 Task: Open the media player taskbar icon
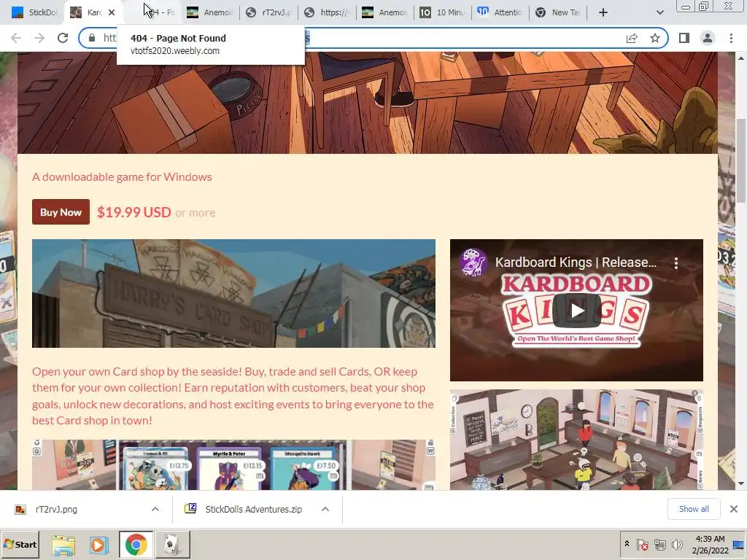[x=98, y=545]
